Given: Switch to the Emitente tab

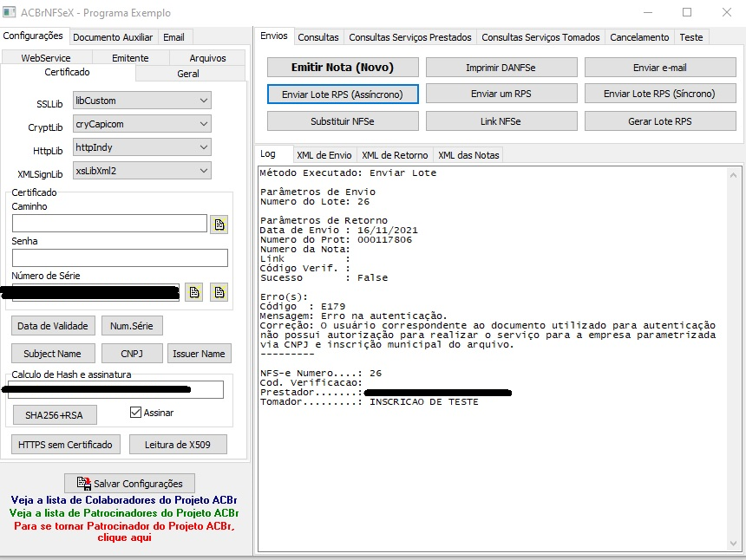Looking at the screenshot, I should tap(130, 58).
